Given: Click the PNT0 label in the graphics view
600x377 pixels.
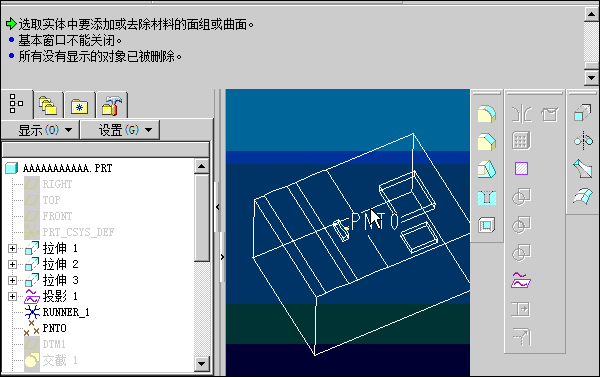Looking at the screenshot, I should pos(375,221).
